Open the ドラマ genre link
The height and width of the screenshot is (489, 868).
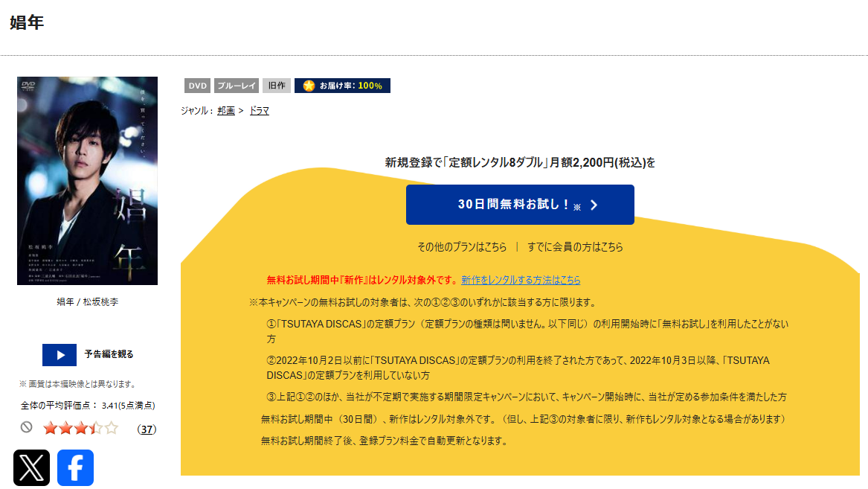pos(259,109)
